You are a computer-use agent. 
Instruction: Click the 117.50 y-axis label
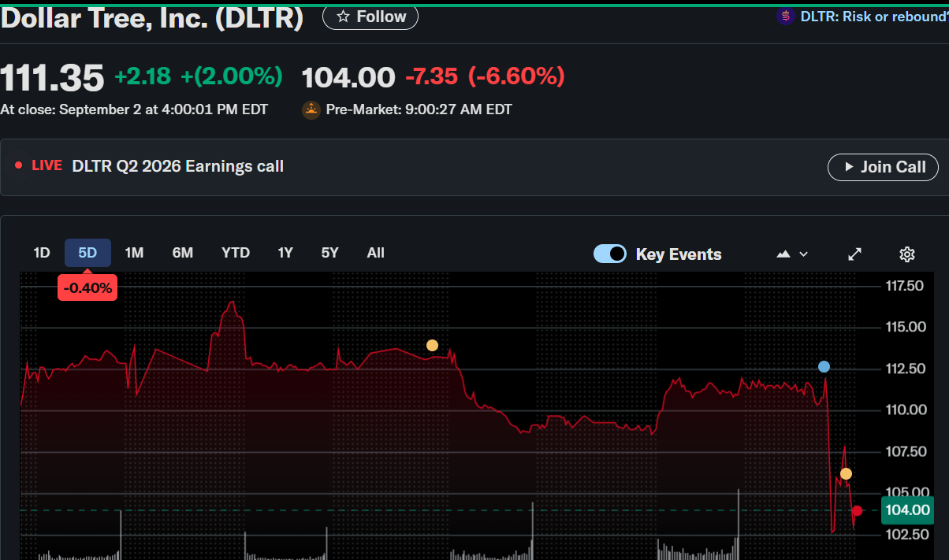tap(905, 286)
